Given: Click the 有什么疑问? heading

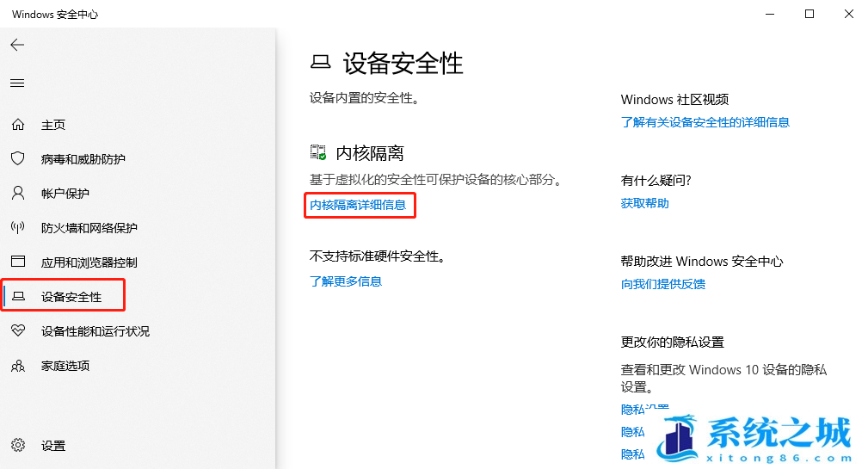Looking at the screenshot, I should pos(656,181).
